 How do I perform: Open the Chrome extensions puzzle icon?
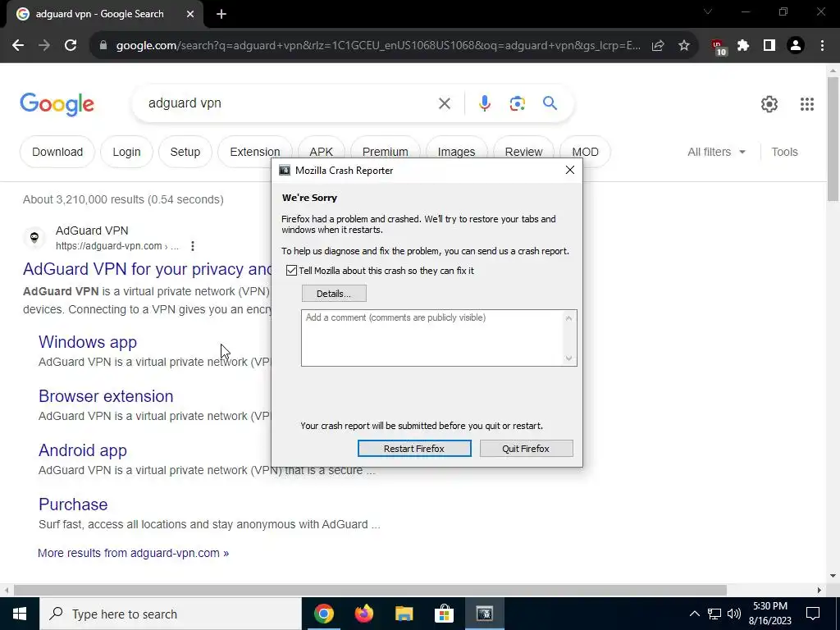(743, 46)
